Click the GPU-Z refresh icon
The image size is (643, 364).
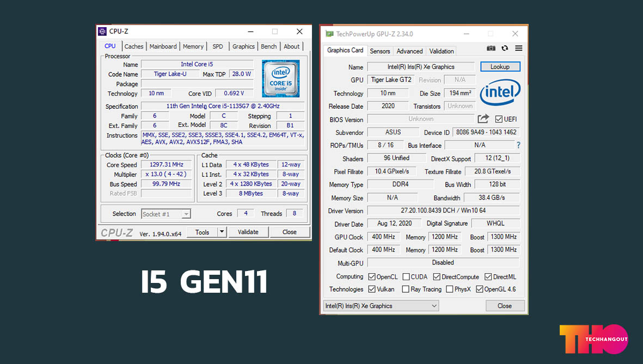pos(505,48)
